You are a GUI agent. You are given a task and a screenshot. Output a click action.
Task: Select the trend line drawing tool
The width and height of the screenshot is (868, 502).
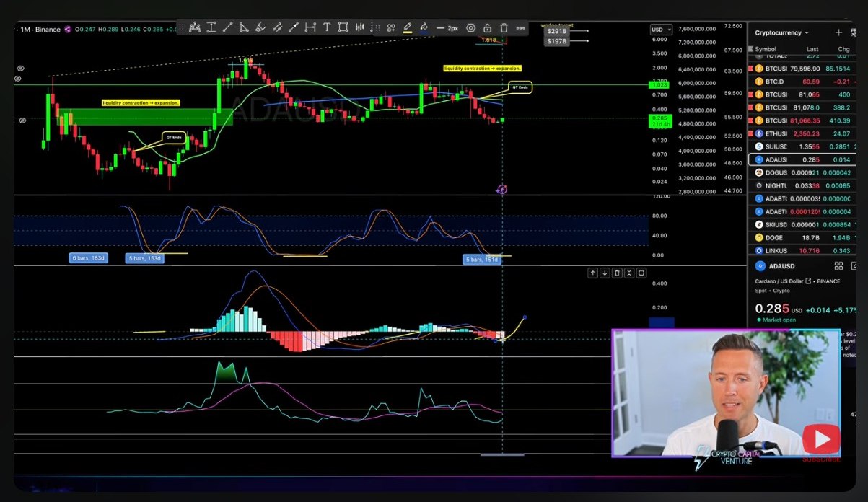[227, 27]
